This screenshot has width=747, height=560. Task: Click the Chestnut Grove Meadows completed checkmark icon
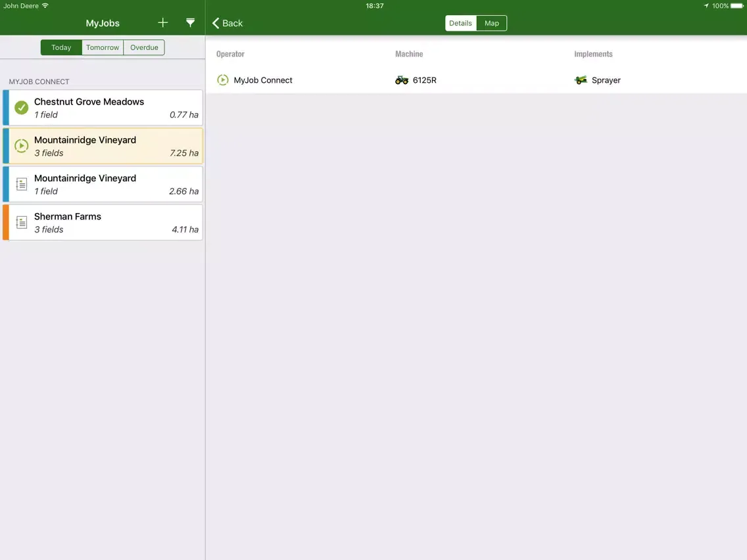click(22, 108)
